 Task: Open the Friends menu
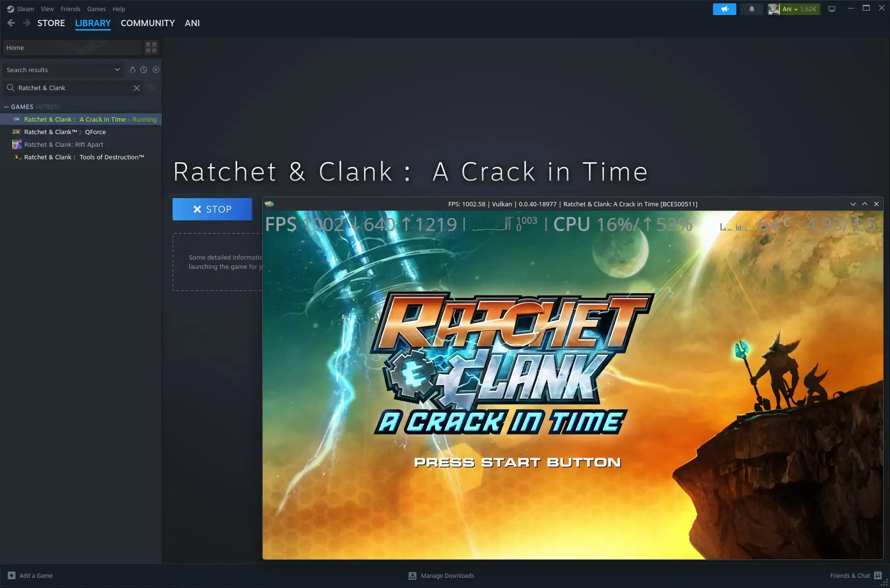(x=70, y=9)
